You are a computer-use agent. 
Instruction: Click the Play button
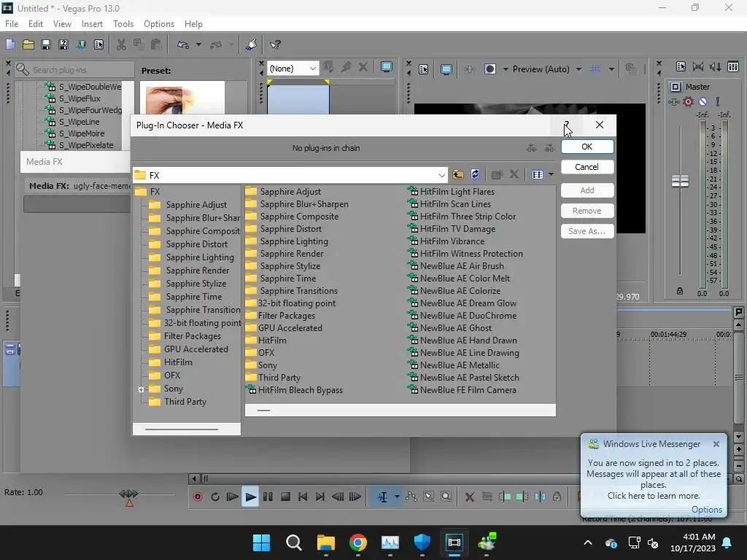point(249,497)
